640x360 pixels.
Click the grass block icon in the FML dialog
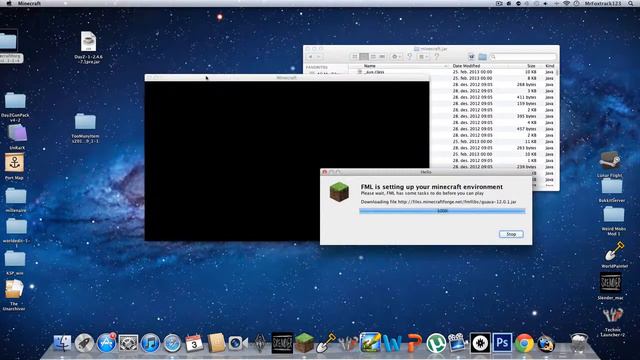pyautogui.click(x=339, y=192)
